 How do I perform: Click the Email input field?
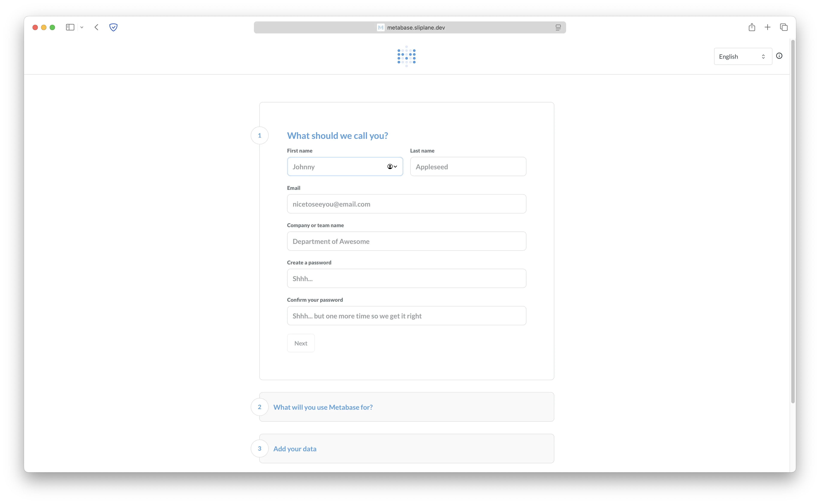406,204
